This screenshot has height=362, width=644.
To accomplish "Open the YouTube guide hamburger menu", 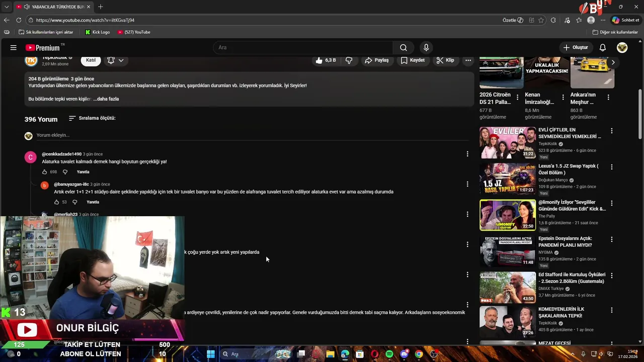I will click(14, 47).
